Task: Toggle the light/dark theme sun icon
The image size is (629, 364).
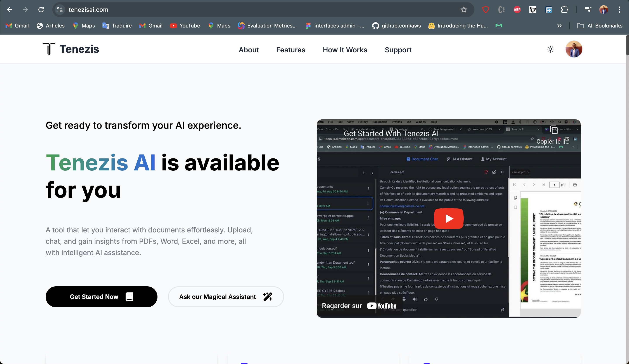Action: point(550,49)
